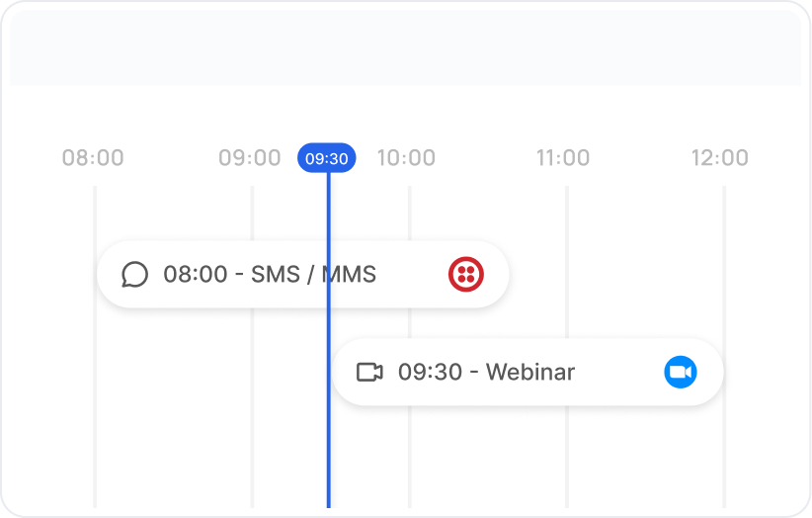Viewport: 812px width, 518px height.
Task: Select the 09:30 current time badge
Action: point(327,158)
